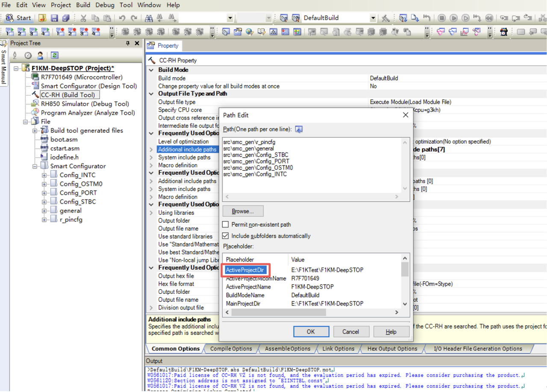Select RH850 Simulator (Debug Tool) in tree
Viewport: 547px width, 392px height.
pyautogui.click(x=85, y=104)
